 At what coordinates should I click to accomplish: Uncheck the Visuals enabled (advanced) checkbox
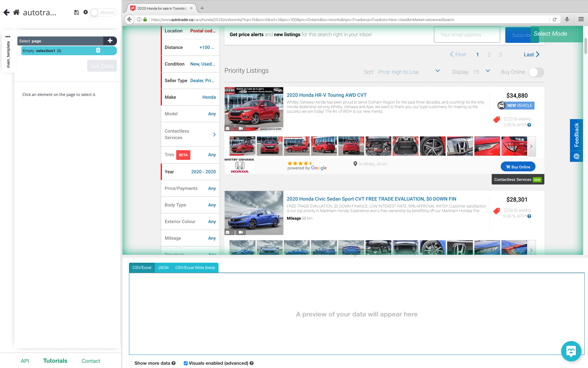tap(186, 363)
